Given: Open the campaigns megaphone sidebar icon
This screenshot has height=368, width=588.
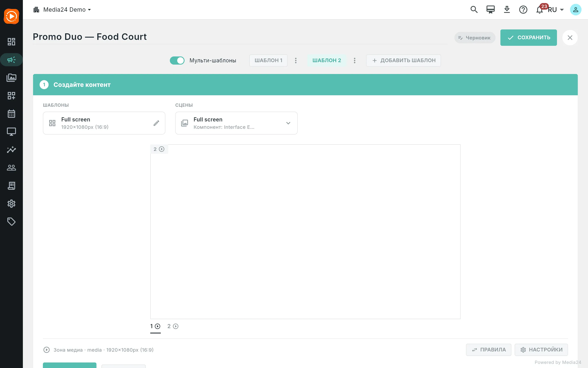Looking at the screenshot, I should [11, 60].
